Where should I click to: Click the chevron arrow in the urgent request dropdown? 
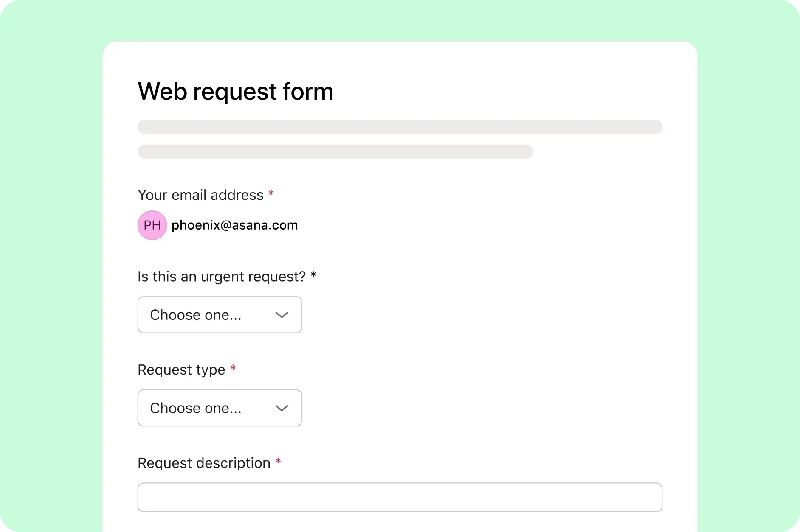[282, 315]
